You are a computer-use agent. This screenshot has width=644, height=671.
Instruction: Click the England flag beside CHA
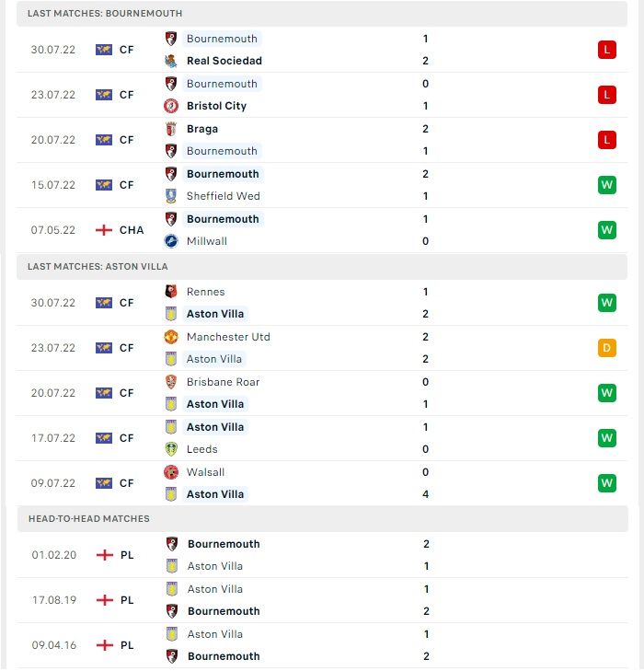(x=104, y=230)
